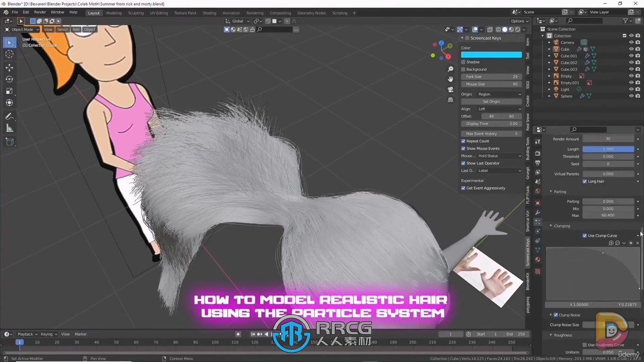Switch to the Shading workspace tab
This screenshot has height=362, width=644.
[209, 13]
